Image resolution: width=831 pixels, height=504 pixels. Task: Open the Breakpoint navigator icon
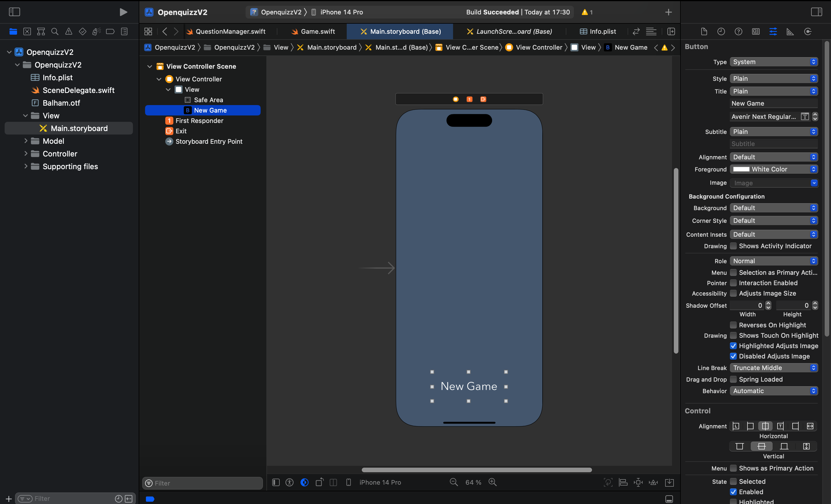[x=110, y=32]
